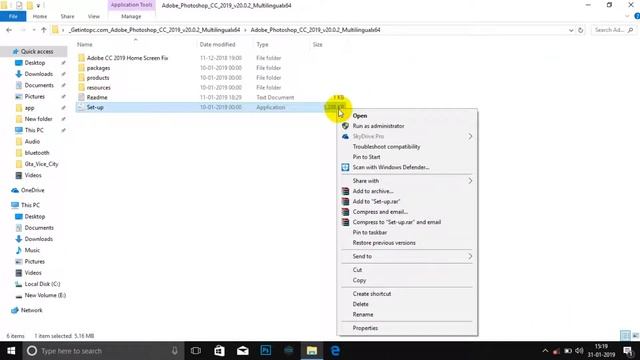This screenshot has height=360, width=640.
Task: Show hidden tray icons chevron
Action: tap(545, 351)
